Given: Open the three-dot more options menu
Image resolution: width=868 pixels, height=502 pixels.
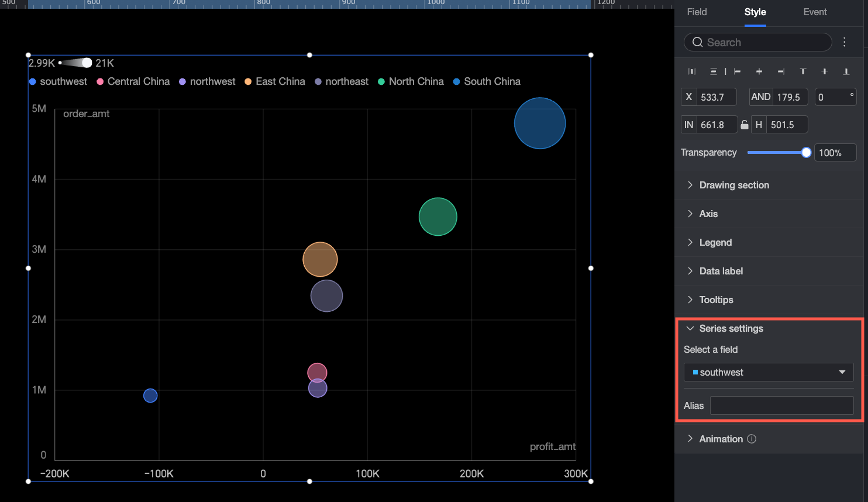Looking at the screenshot, I should pyautogui.click(x=845, y=42).
